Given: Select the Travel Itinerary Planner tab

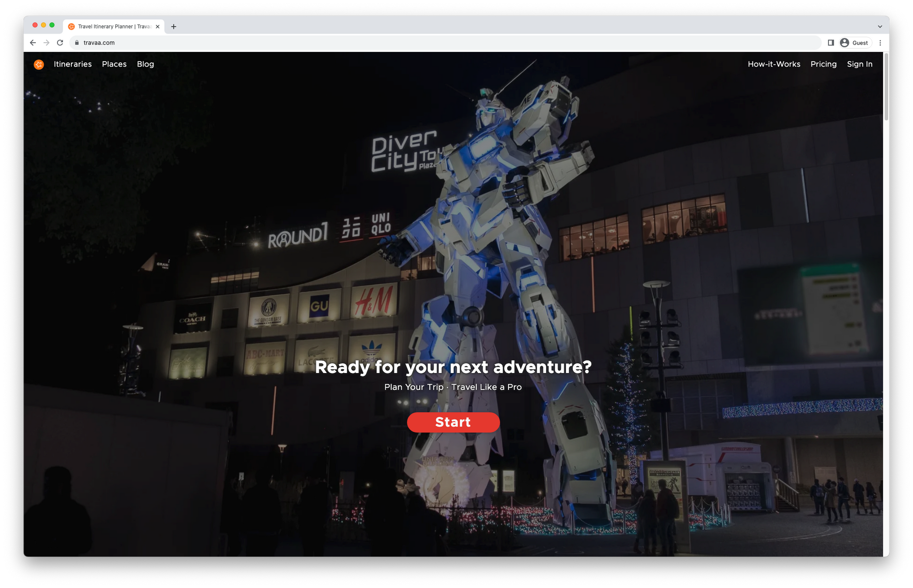Looking at the screenshot, I should 114,27.
